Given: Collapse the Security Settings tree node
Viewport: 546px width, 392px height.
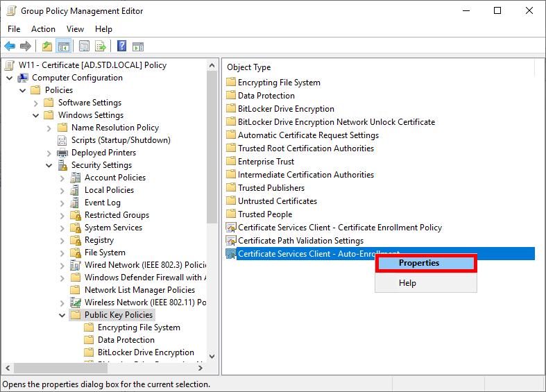Looking at the screenshot, I should [49, 165].
